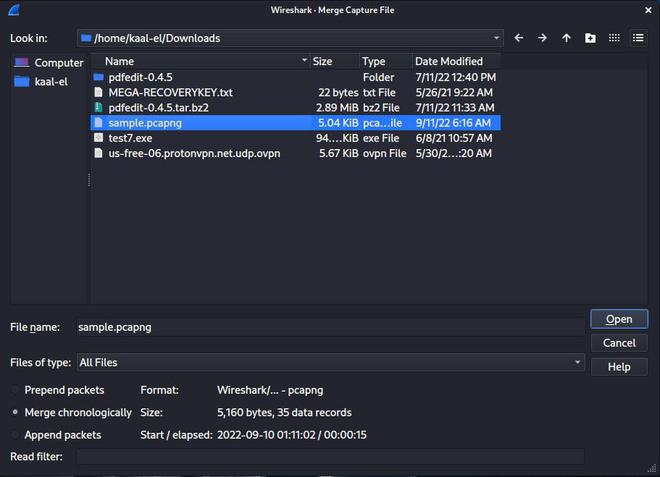
Task: Click the test7.exe file icon
Action: (x=98, y=138)
